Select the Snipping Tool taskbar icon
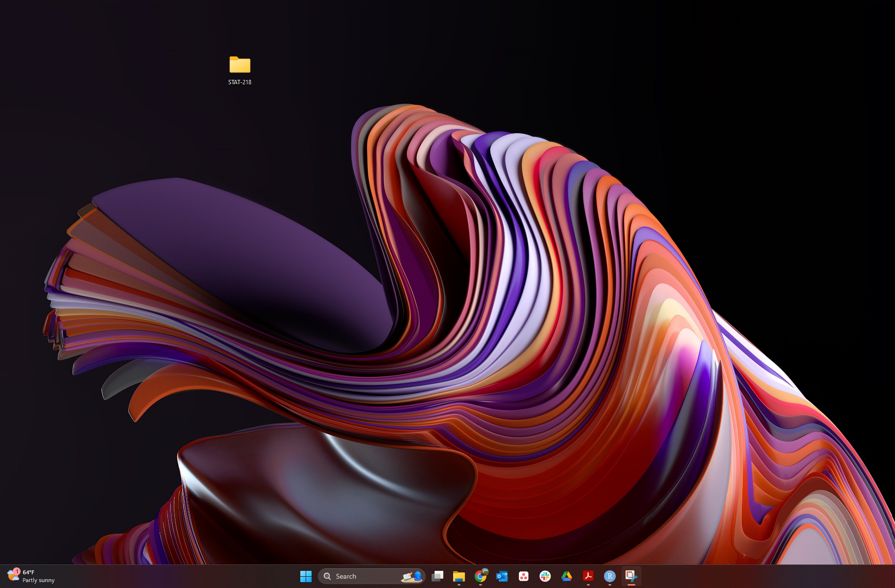 (x=631, y=576)
